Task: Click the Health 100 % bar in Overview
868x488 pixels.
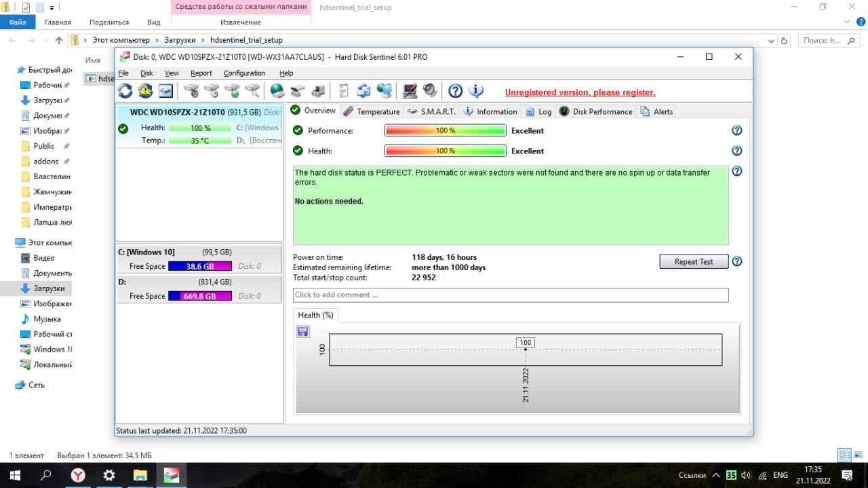Action: [446, 151]
